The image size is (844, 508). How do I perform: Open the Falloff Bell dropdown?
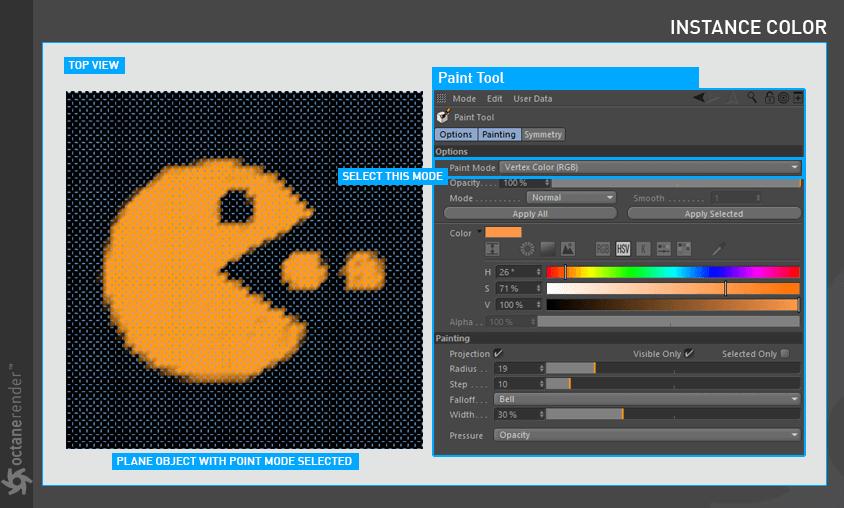(x=647, y=399)
